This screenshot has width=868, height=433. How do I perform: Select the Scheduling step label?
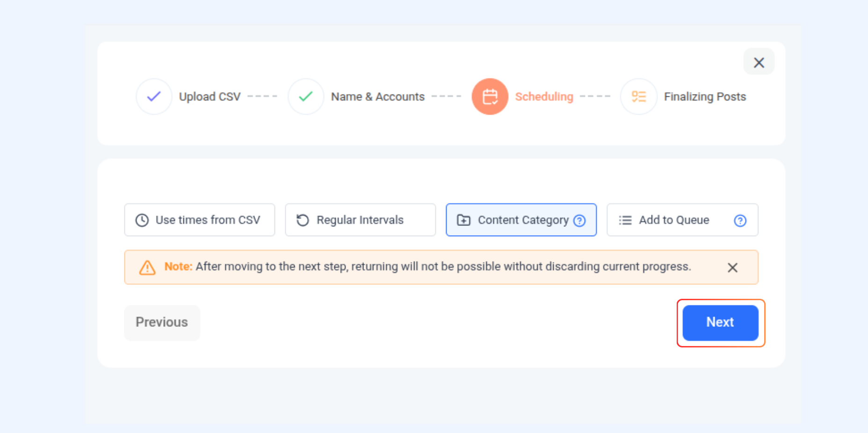(544, 97)
